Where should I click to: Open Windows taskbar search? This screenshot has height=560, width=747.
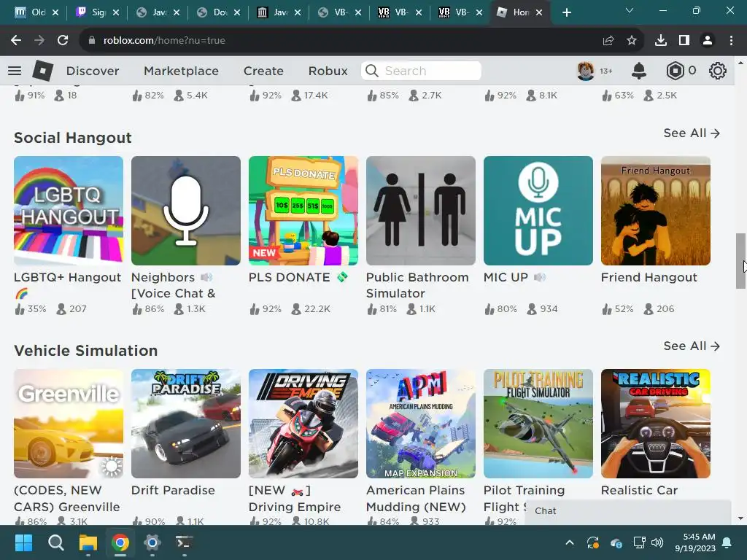(55, 542)
